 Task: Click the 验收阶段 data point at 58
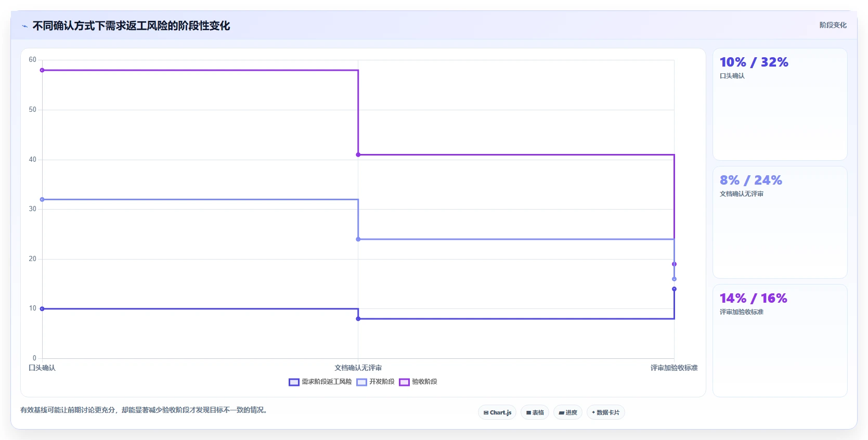[42, 70]
